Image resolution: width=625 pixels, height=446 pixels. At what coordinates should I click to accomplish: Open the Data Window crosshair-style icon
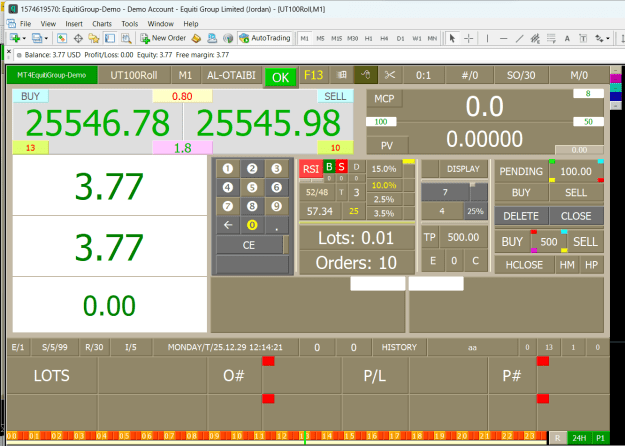(x=78, y=38)
